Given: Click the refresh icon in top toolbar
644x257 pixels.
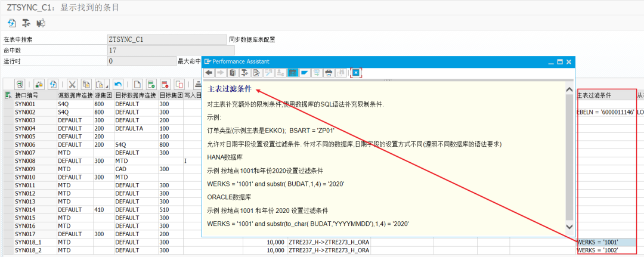Looking at the screenshot, I should tap(12, 23).
